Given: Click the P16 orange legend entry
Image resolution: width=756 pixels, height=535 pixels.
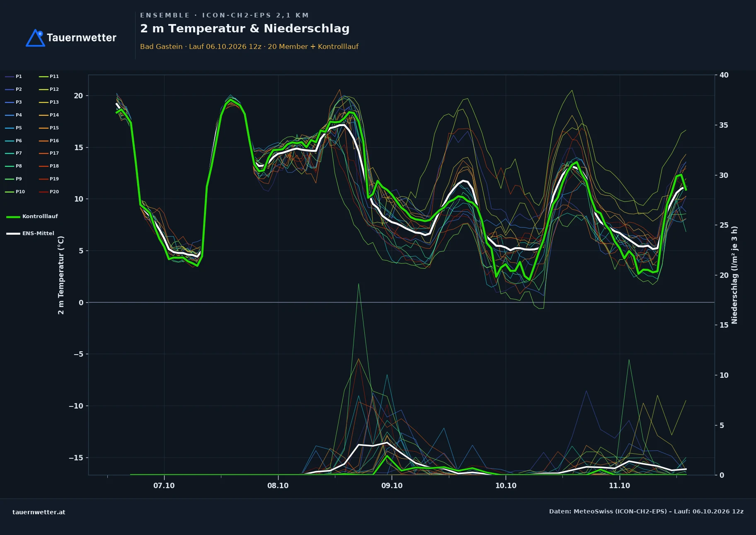Looking at the screenshot, I should pyautogui.click(x=49, y=141).
